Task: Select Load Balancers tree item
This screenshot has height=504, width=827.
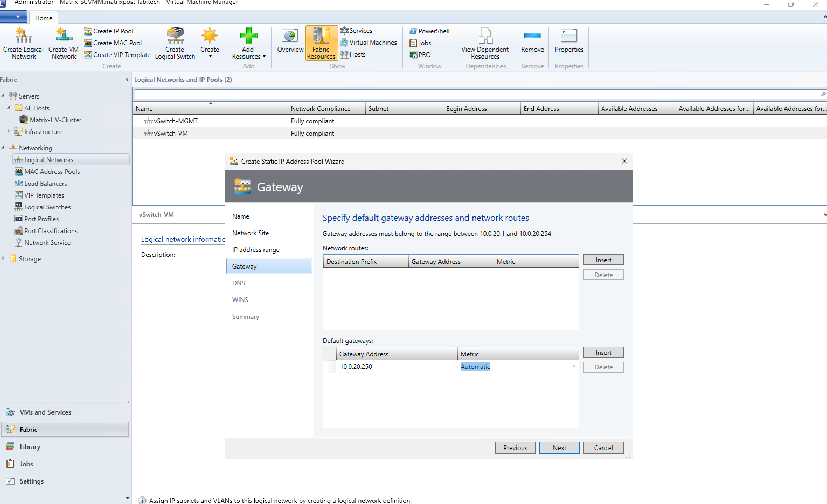Action: click(41, 184)
